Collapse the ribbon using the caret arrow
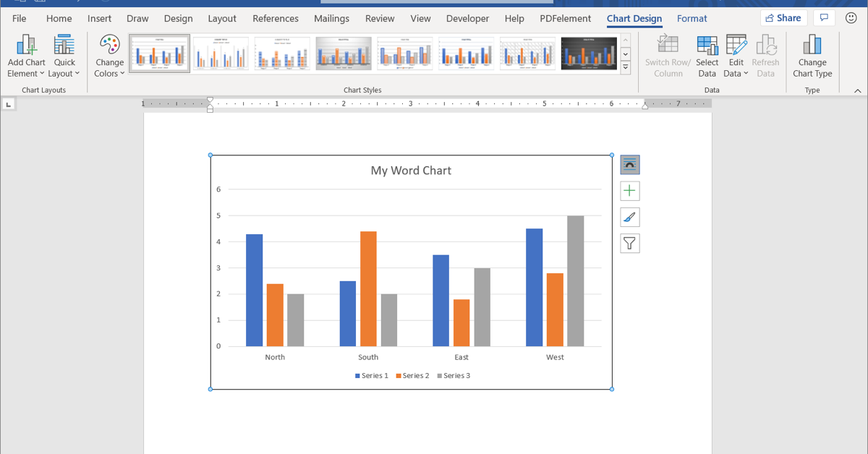 [858, 90]
